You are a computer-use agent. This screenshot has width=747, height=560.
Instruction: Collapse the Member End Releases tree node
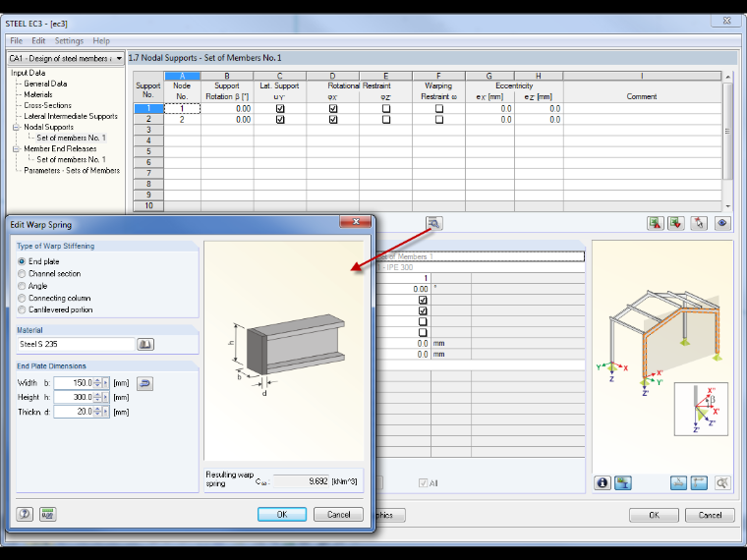pos(16,149)
